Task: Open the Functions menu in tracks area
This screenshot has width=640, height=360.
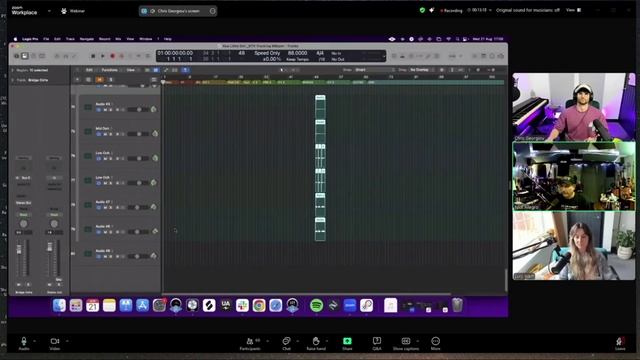Action: (x=110, y=70)
